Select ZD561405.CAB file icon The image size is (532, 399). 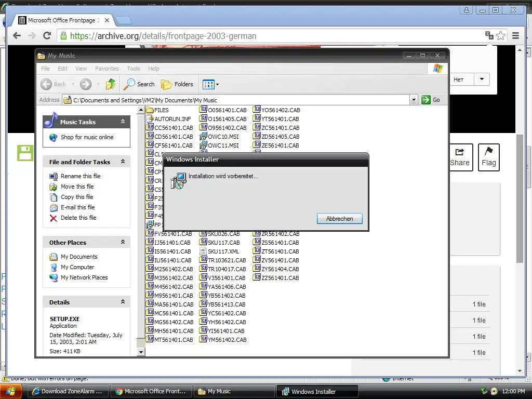257,136
